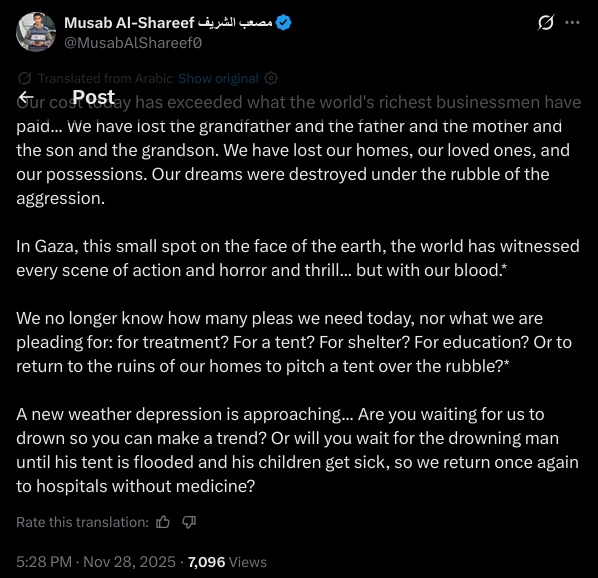Click the Post header title
The image size is (598, 578).
pos(93,97)
